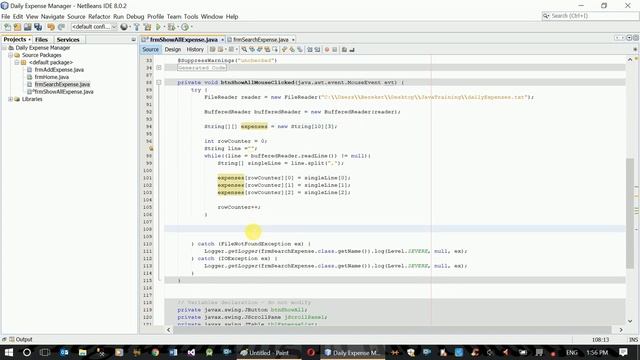This screenshot has width=640, height=360.
Task: Click the Profile Project icon
Action: tap(185, 27)
